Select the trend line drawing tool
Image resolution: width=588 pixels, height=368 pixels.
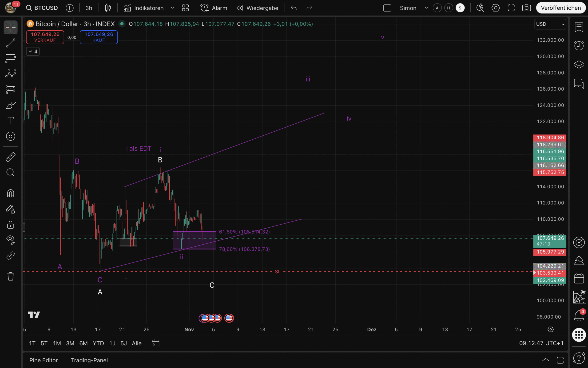[10, 43]
